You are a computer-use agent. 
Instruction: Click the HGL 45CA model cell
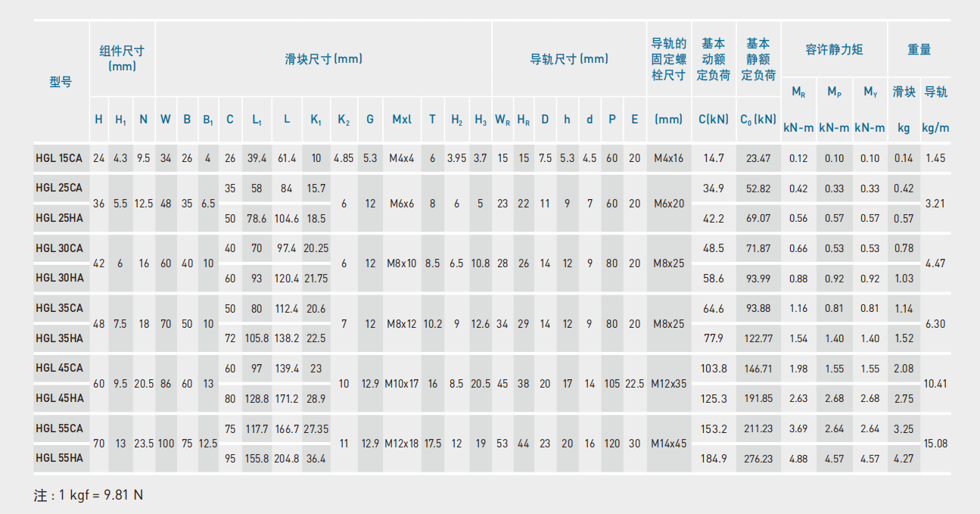tap(59, 368)
